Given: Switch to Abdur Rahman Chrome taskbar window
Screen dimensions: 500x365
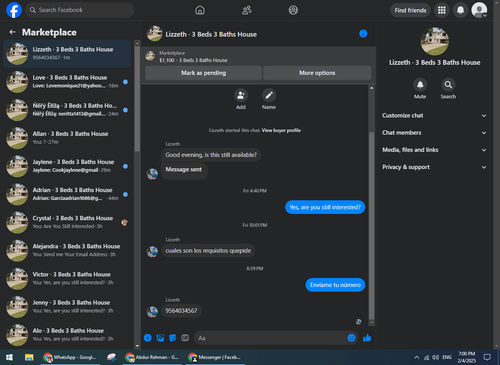Looking at the screenshot, I should tap(152, 357).
